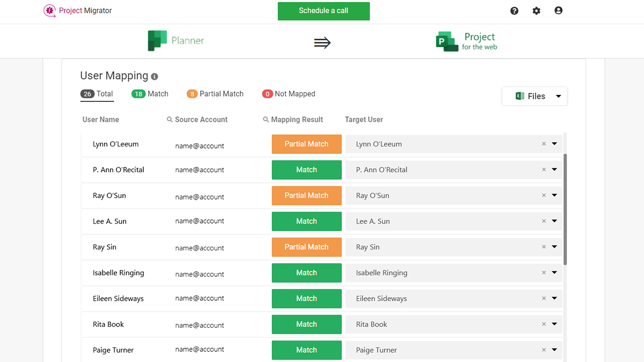
Task: Click the search icon next to Mapping Result
Action: (x=266, y=119)
